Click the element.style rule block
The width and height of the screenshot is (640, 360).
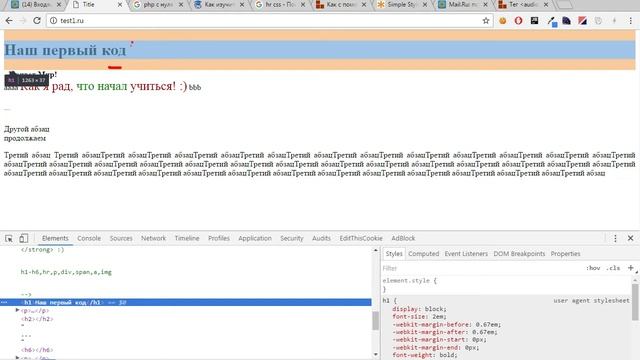(507, 285)
